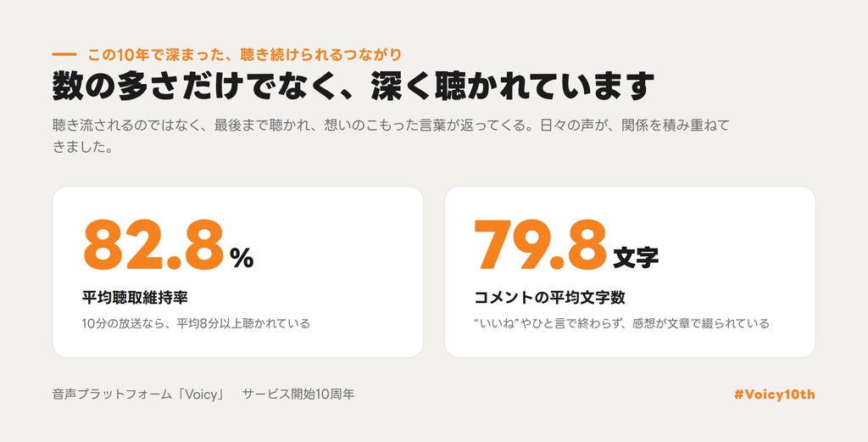Click the orange subtitle この10年で深まった
868x442 pixels.
tap(159, 55)
